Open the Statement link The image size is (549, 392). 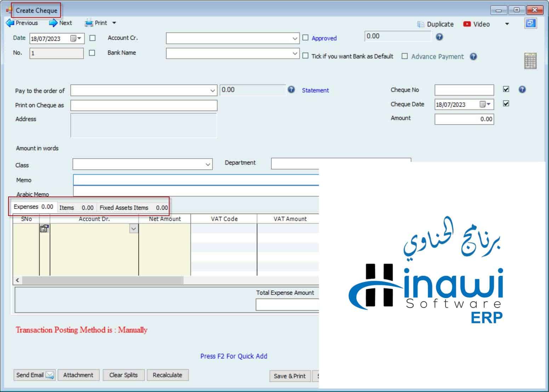315,90
